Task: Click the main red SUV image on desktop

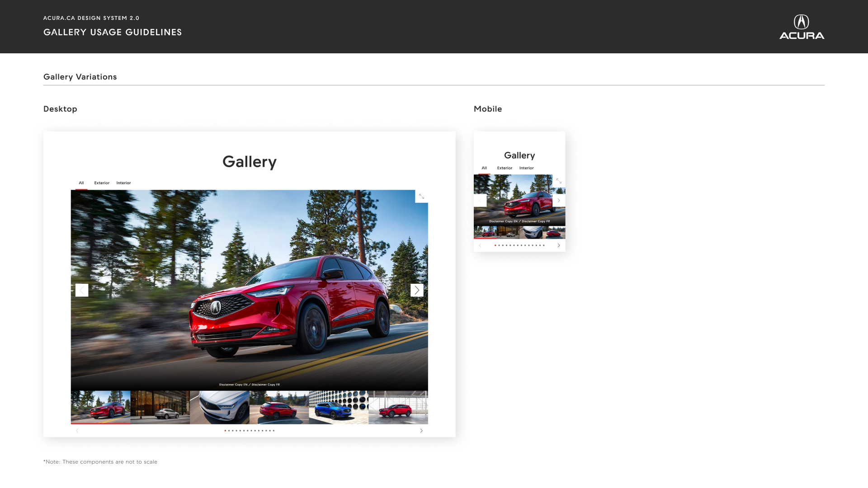Action: [250, 290]
